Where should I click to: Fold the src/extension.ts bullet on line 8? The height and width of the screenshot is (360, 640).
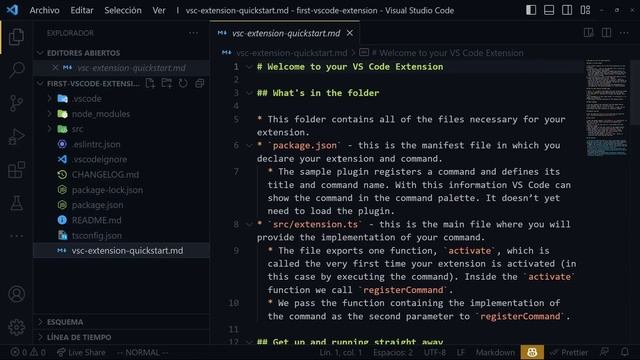[x=249, y=224]
